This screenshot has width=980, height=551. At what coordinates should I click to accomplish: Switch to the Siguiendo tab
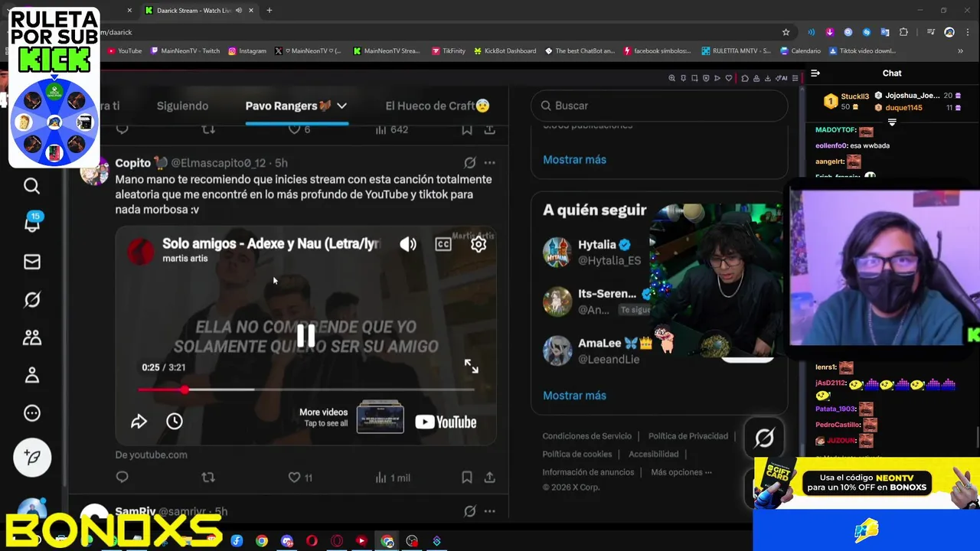182,106
